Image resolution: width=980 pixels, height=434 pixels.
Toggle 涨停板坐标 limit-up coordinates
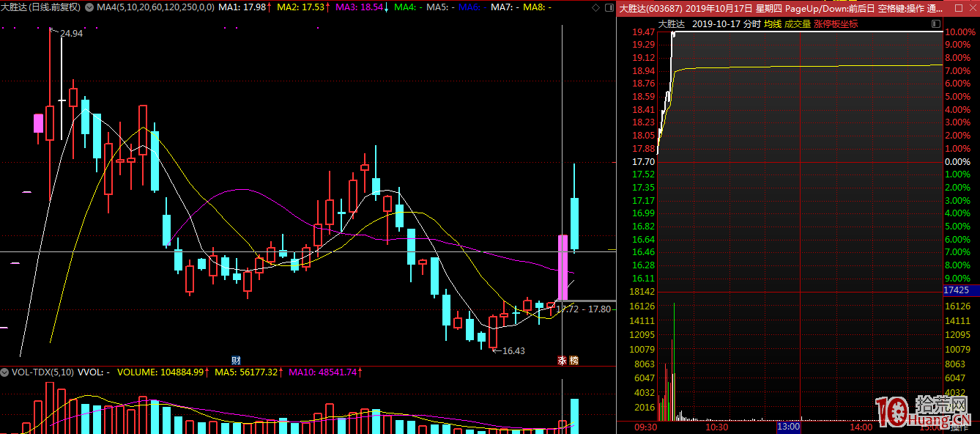click(835, 23)
